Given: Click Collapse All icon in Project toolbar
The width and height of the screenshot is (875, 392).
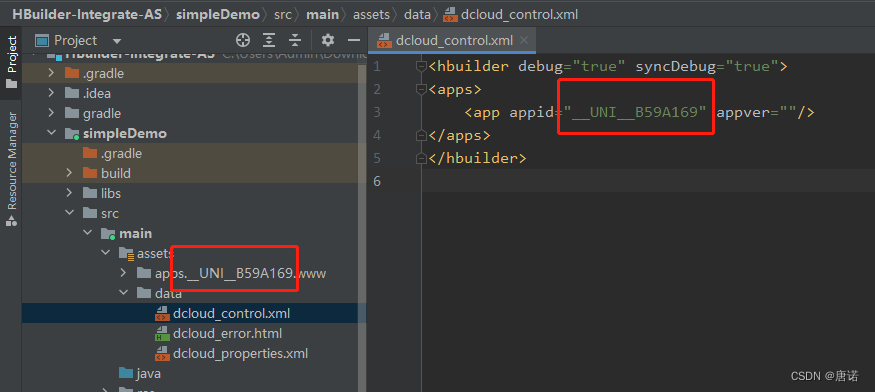Looking at the screenshot, I should click(x=295, y=40).
